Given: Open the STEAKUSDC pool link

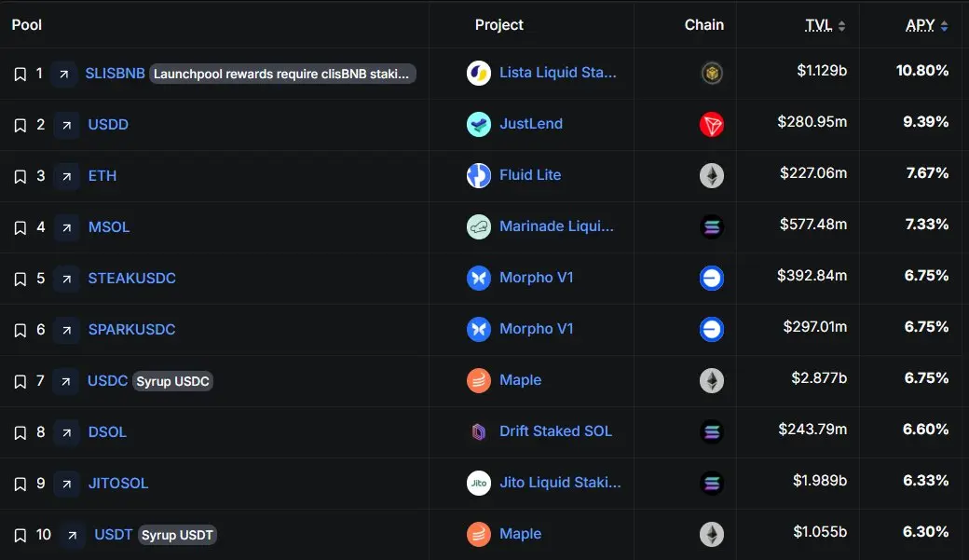Looking at the screenshot, I should coord(131,279).
